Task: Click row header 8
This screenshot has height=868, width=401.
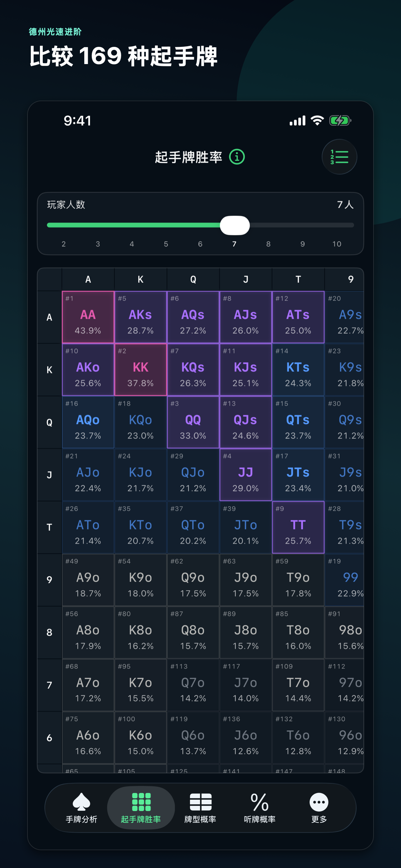Action: click(x=49, y=632)
